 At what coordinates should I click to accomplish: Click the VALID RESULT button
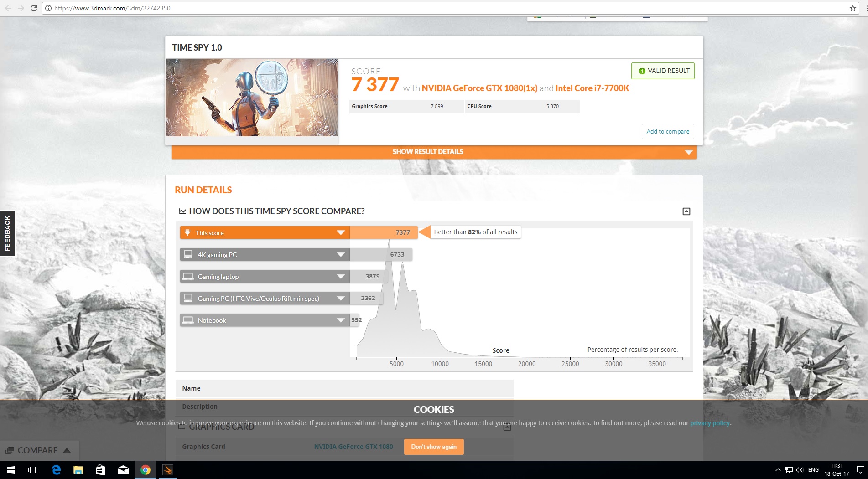[663, 71]
